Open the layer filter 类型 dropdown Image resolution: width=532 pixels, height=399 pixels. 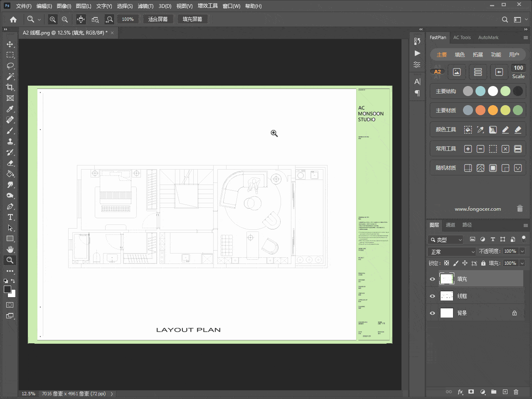445,240
